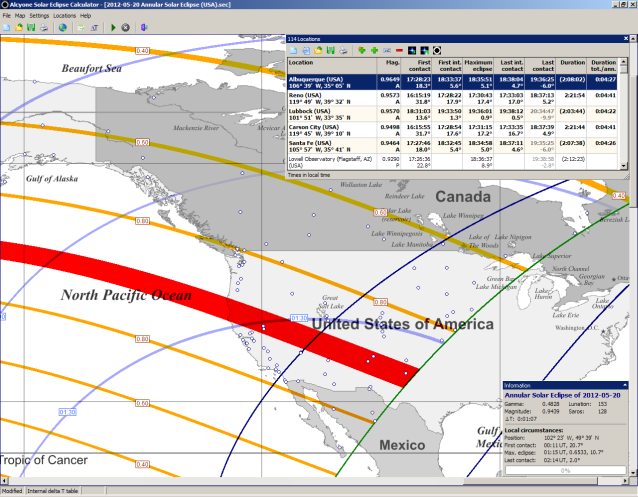Click the Print icon in main toolbar
Screen dimensions: 638x497
45,28
